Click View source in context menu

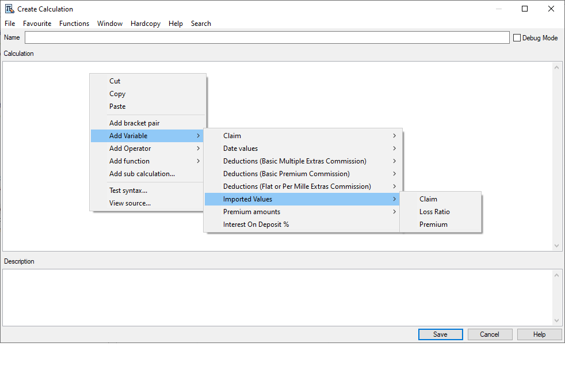point(130,203)
